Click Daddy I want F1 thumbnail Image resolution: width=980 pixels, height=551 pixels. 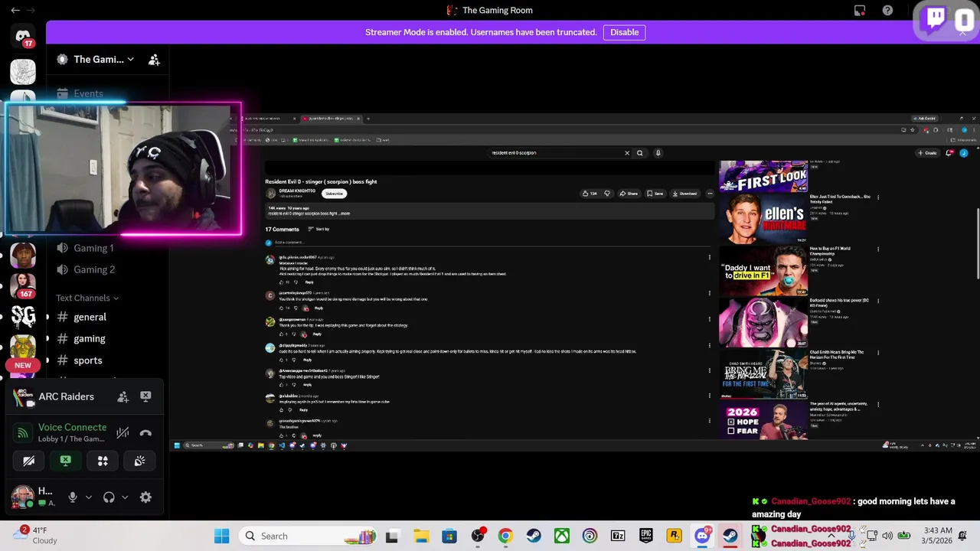click(x=763, y=271)
